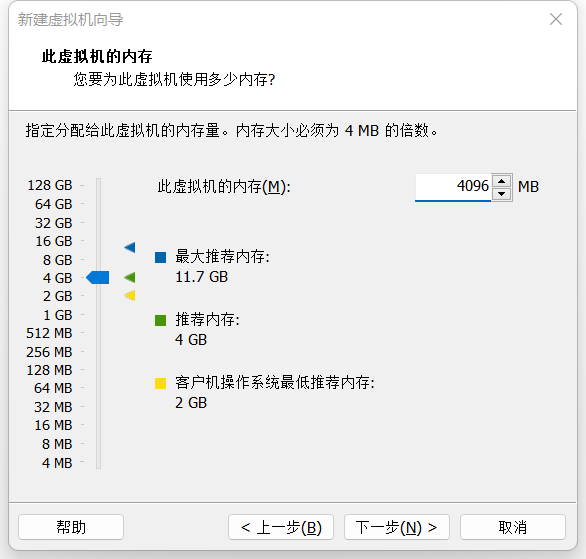Click the green square legend for 推荐内存
This screenshot has width=586, height=559.
[x=160, y=320]
